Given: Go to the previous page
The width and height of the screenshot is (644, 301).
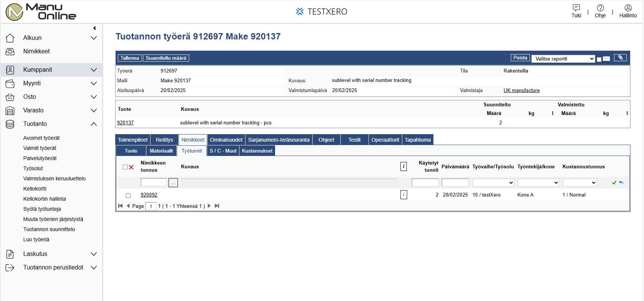Looking at the screenshot, I should pos(128,206).
